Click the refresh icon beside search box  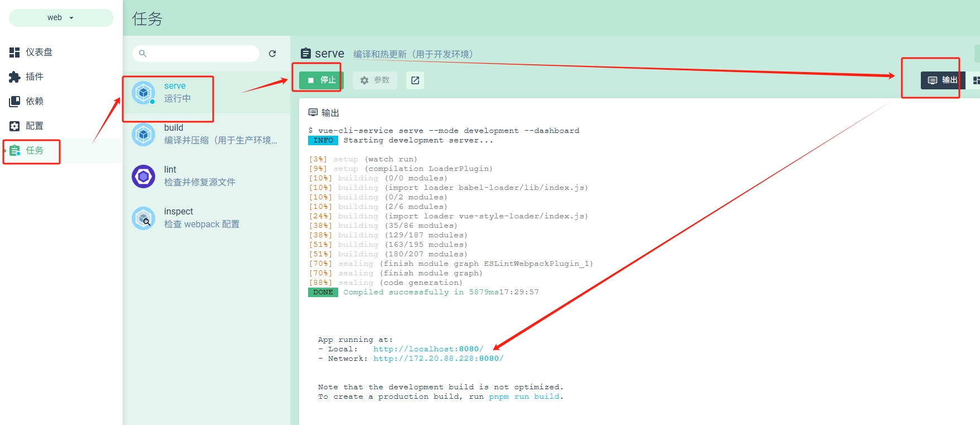[x=272, y=54]
